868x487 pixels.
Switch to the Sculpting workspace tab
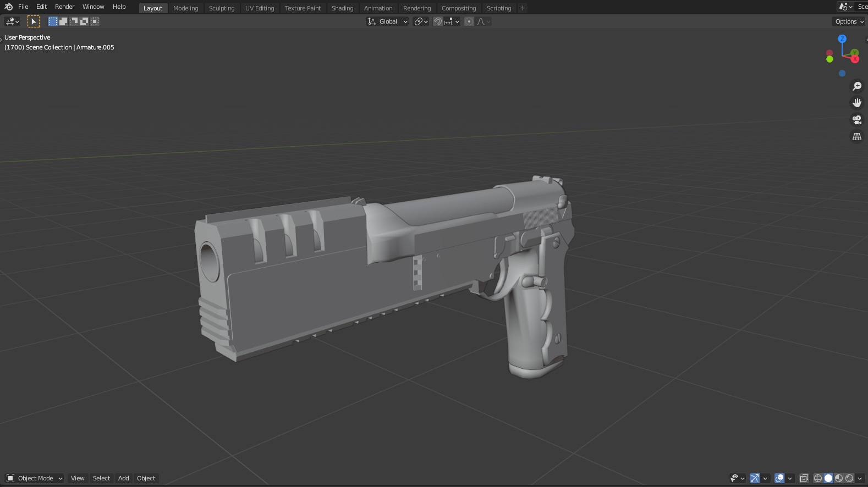tap(221, 8)
